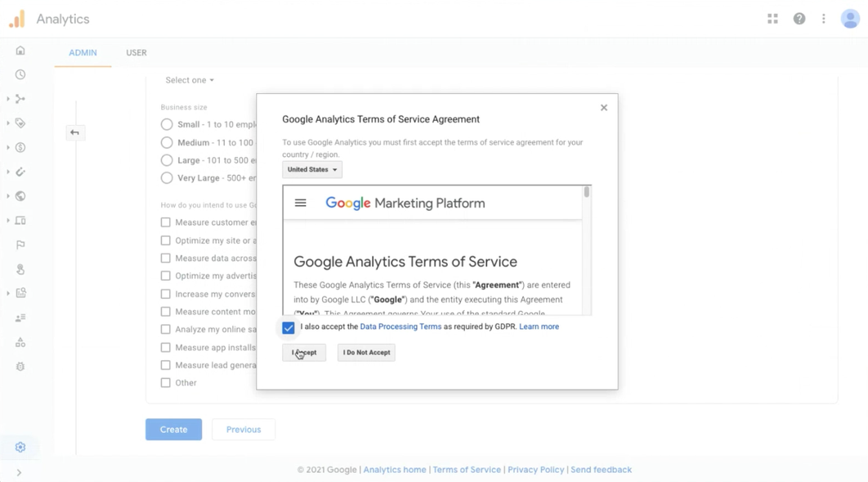The width and height of the screenshot is (868, 482).
Task: Open the DebugView bug sidebar icon
Action: (20, 366)
